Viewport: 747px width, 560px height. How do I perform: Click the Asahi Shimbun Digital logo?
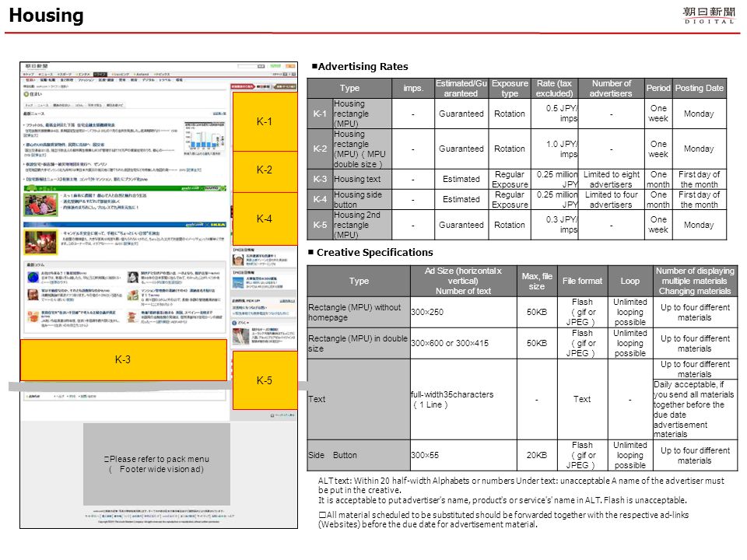709,15
